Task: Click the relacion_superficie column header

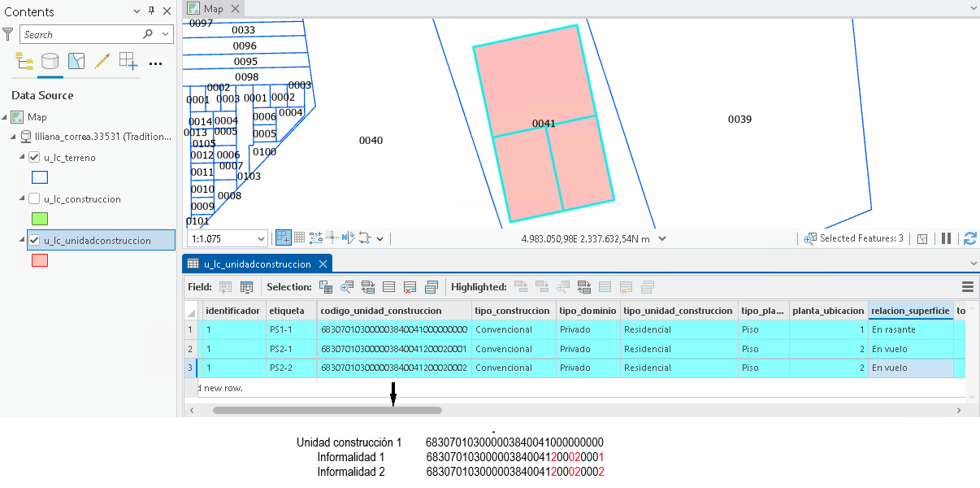Action: [x=909, y=311]
